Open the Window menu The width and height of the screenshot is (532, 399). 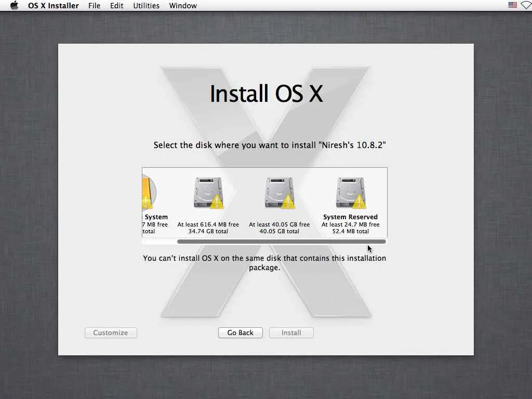[x=183, y=6]
